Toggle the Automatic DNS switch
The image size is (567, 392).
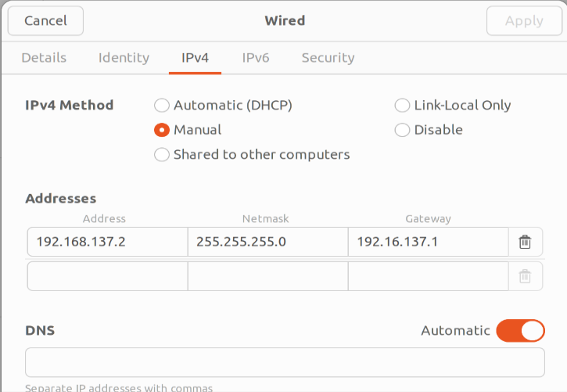[x=520, y=331]
